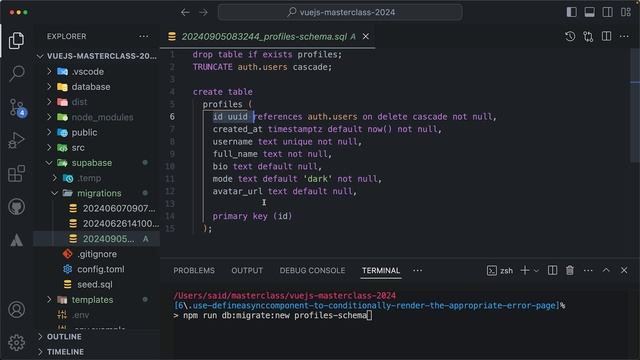
Task: Open the .gitignore file
Action: 96,254
